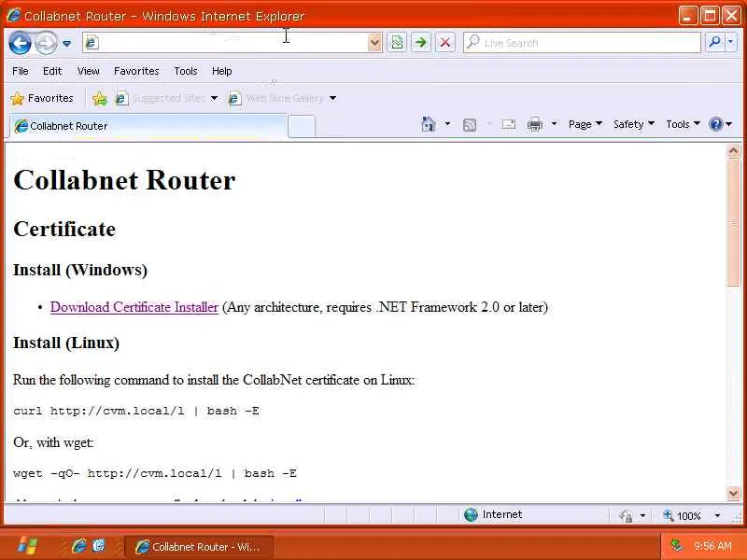Open a new blank tab
747x560 pixels.
[302, 126]
